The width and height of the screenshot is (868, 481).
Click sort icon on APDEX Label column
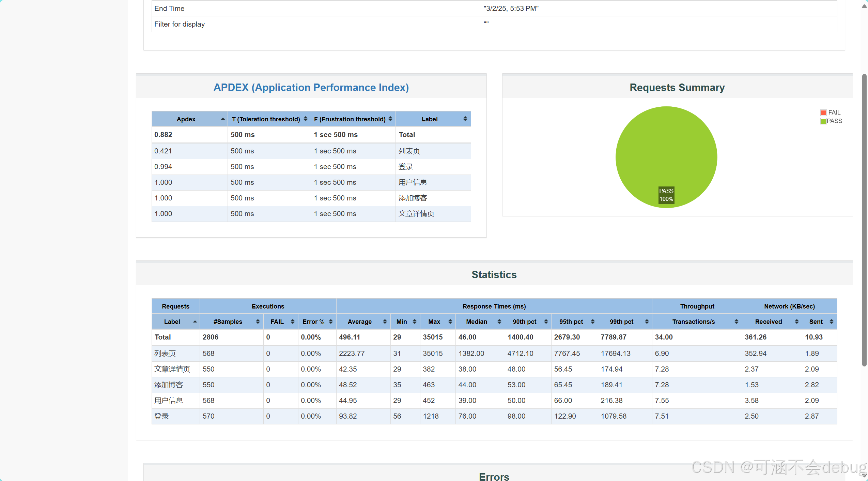coord(465,119)
